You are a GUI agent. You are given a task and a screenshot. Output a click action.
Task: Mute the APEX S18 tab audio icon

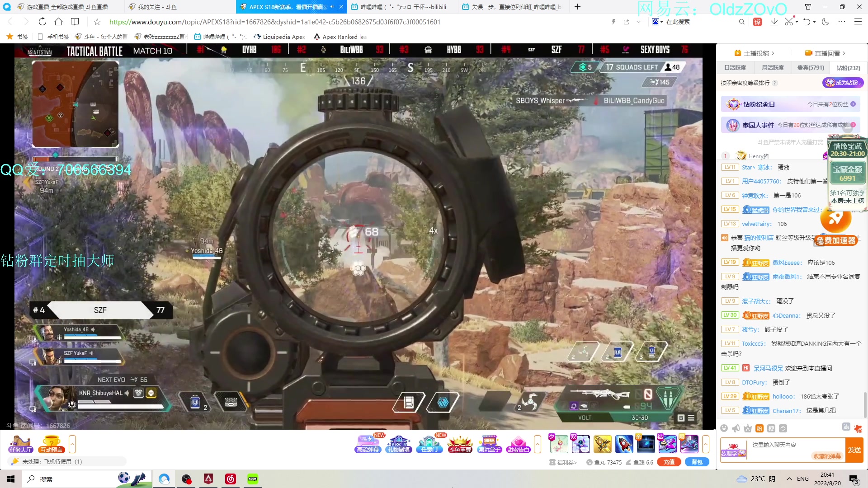pos(332,7)
